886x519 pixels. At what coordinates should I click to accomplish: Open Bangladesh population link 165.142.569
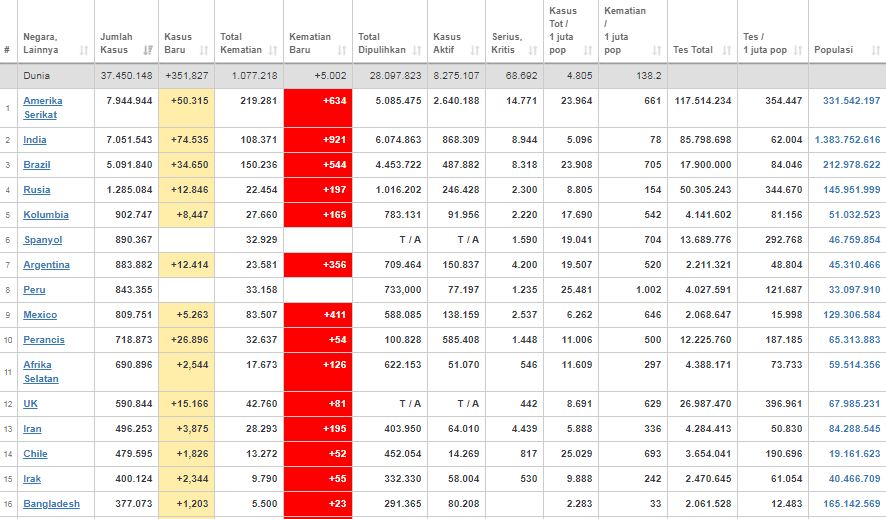click(852, 504)
